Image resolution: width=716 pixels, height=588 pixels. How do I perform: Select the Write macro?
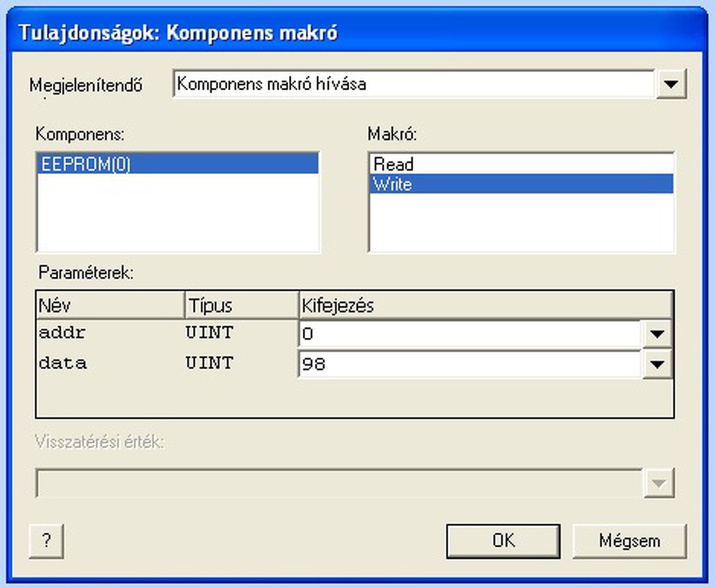pyautogui.click(x=521, y=184)
